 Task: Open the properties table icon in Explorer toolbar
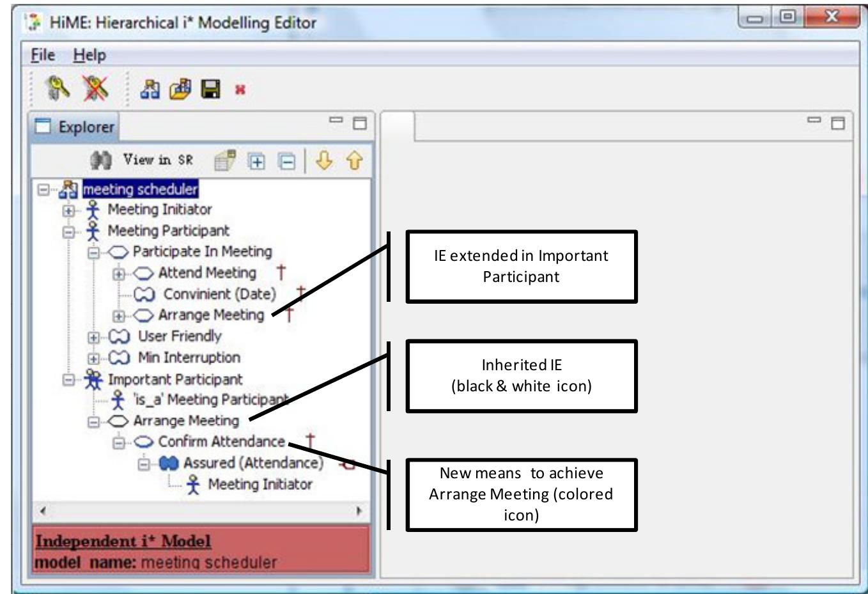click(x=224, y=160)
